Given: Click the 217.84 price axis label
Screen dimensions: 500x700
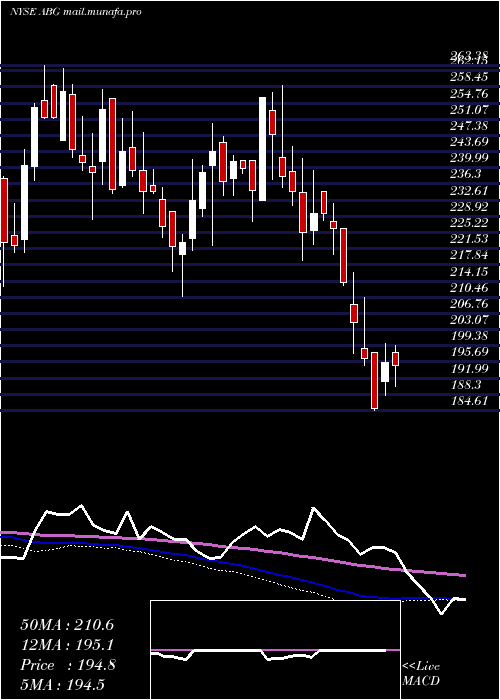Looking at the screenshot, I should point(468,255).
